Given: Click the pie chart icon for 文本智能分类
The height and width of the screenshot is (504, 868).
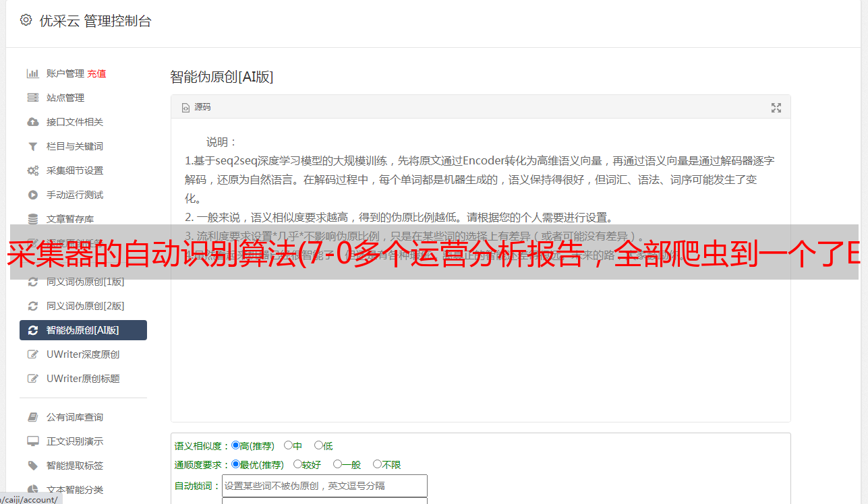Looking at the screenshot, I should click(32, 490).
